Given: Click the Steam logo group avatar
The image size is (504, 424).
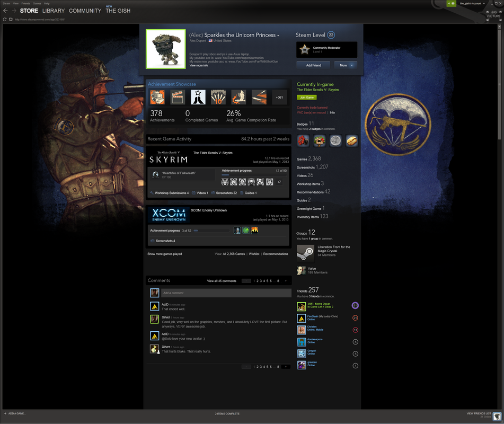Looking at the screenshot, I should (x=305, y=252).
